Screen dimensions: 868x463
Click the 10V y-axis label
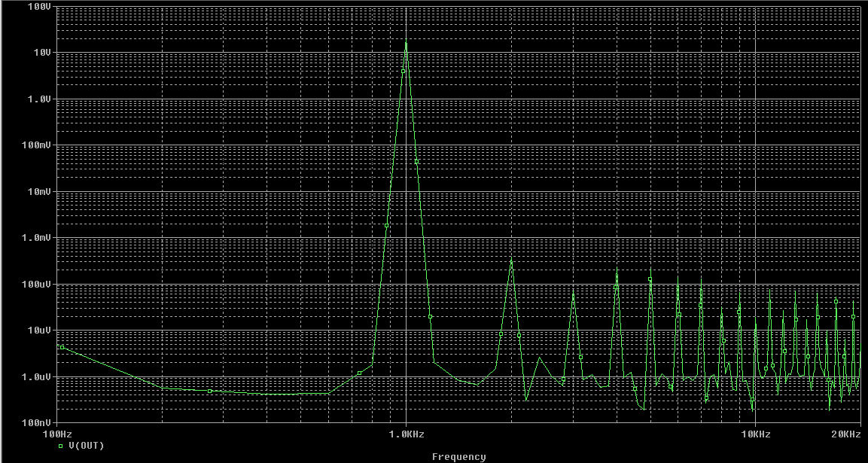click(41, 53)
